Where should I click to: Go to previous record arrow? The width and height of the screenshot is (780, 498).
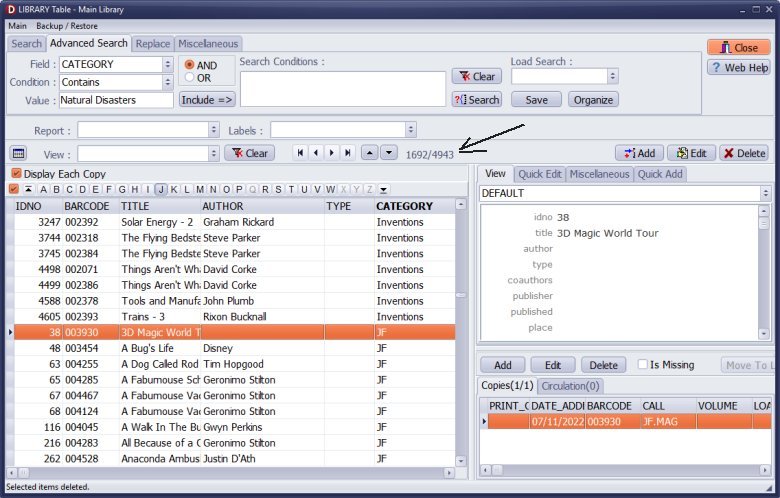pyautogui.click(x=316, y=153)
